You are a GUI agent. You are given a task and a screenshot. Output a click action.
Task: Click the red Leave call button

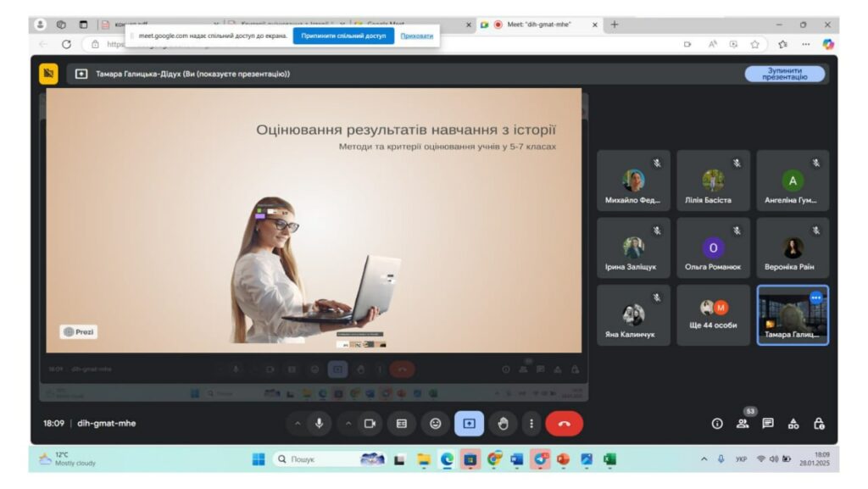click(564, 424)
